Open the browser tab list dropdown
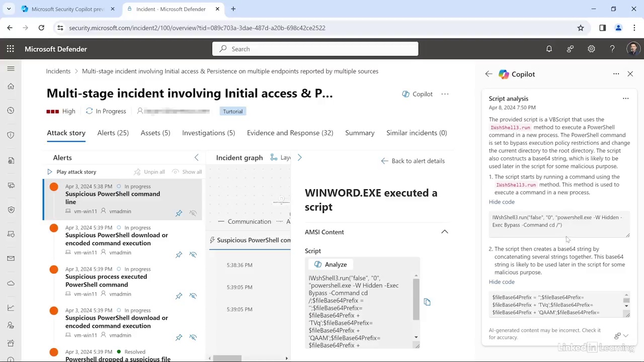 9,9
